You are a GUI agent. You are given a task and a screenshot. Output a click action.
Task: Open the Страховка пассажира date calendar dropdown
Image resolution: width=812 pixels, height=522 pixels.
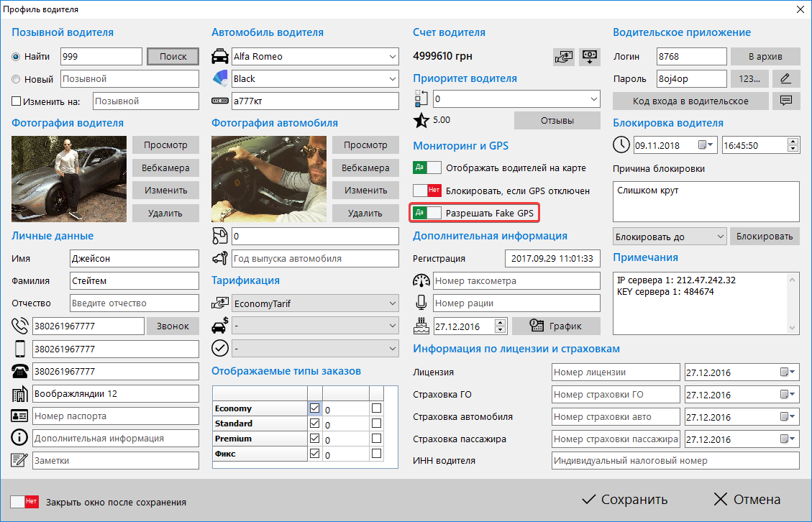coord(788,439)
